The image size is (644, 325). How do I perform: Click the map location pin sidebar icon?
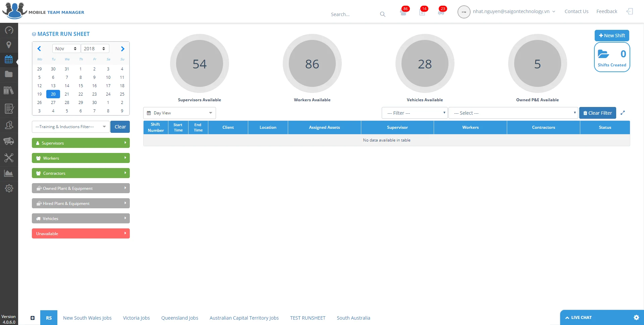(x=9, y=45)
